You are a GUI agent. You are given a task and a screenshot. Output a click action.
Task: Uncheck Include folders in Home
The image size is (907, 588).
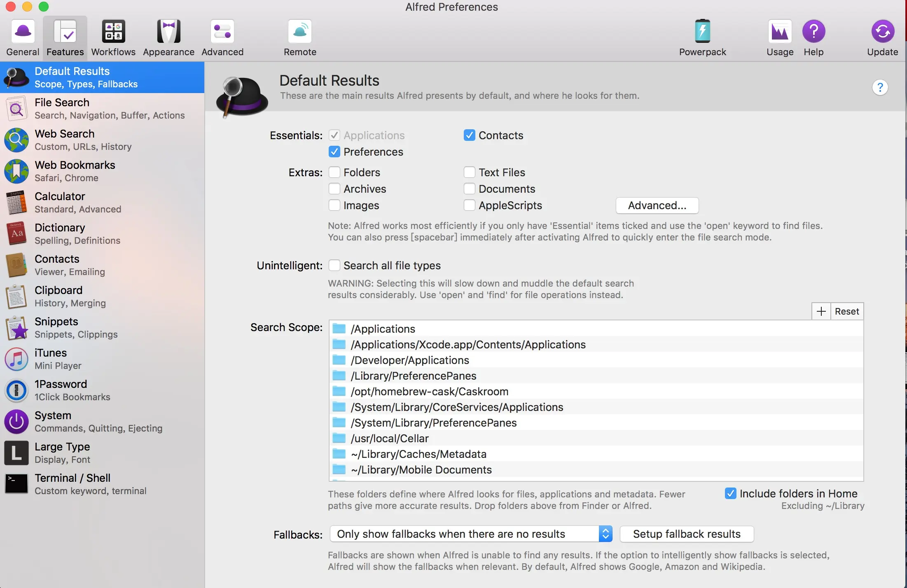730,493
